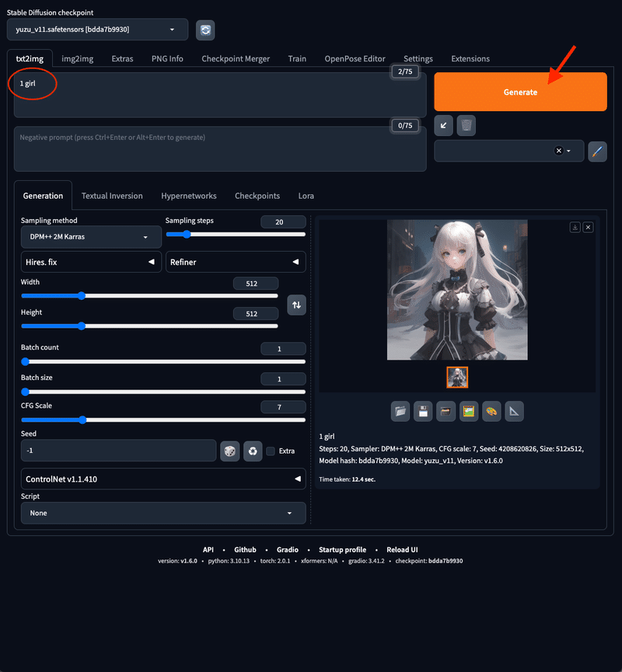The image size is (622, 672).
Task: Adjust the Width slider handle
Action: click(x=82, y=296)
